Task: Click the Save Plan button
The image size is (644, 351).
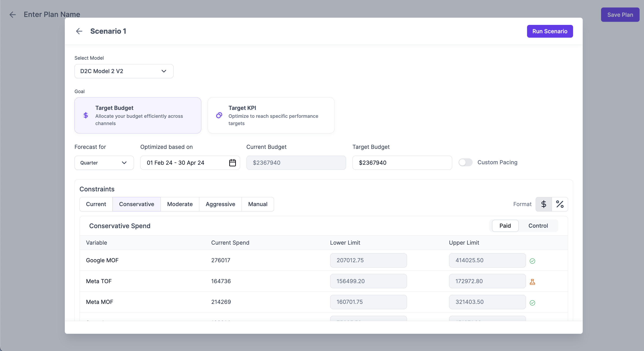Action: coord(620,15)
